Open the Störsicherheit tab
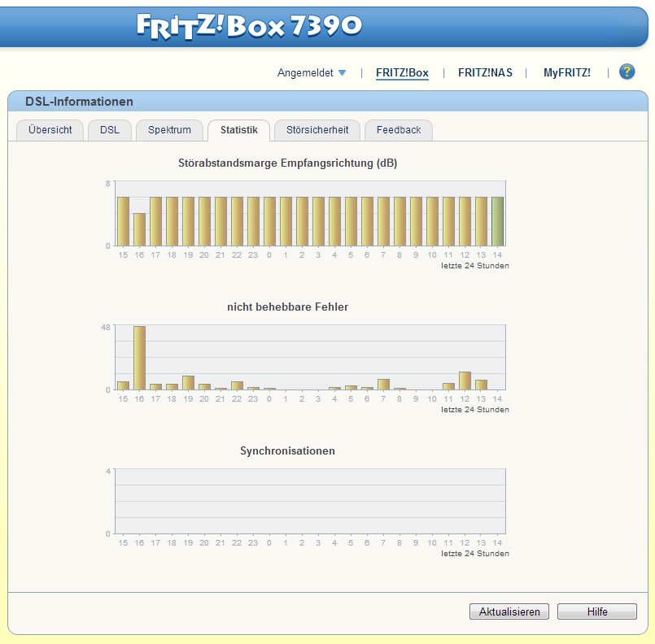The width and height of the screenshot is (655, 644). pos(317,130)
